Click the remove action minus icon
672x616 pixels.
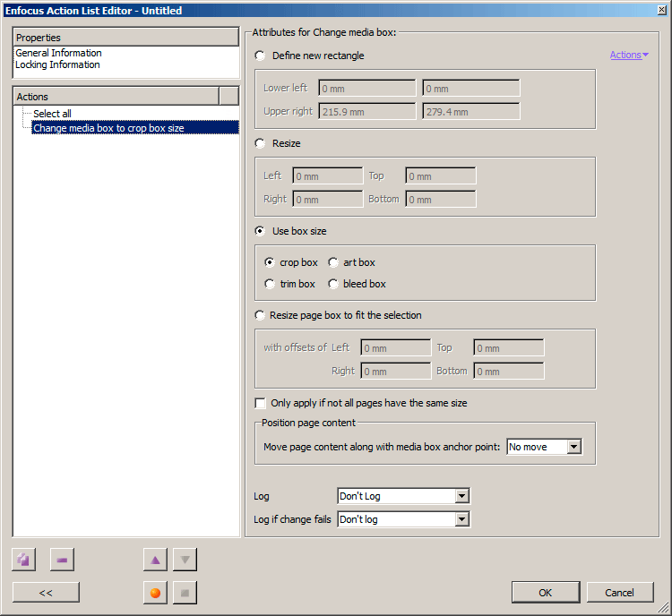(x=62, y=560)
